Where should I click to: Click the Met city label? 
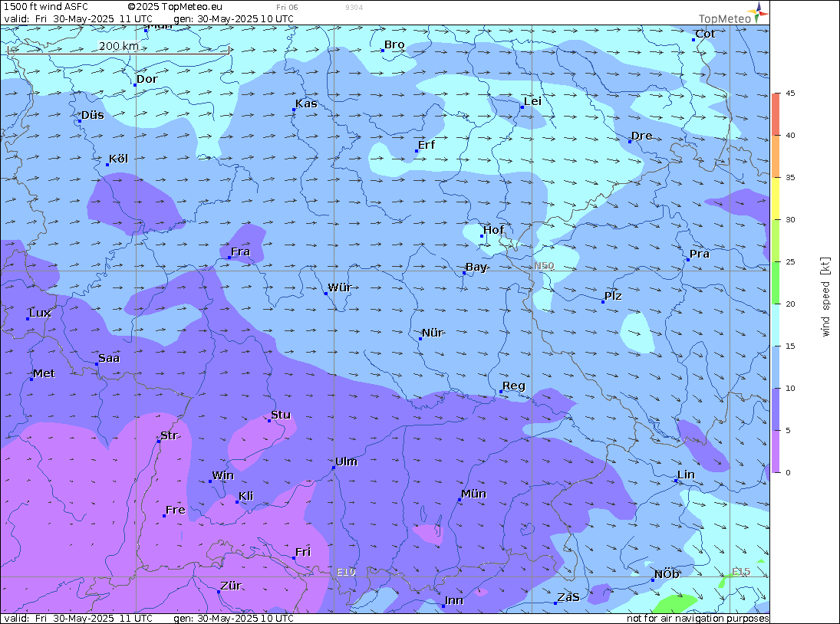pyautogui.click(x=44, y=373)
